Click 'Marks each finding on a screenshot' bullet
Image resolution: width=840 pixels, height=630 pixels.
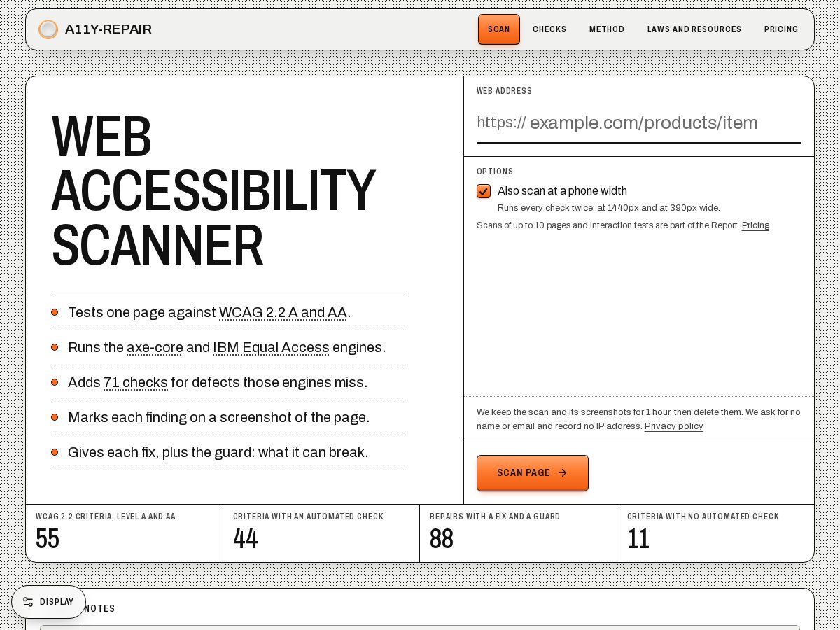click(218, 418)
